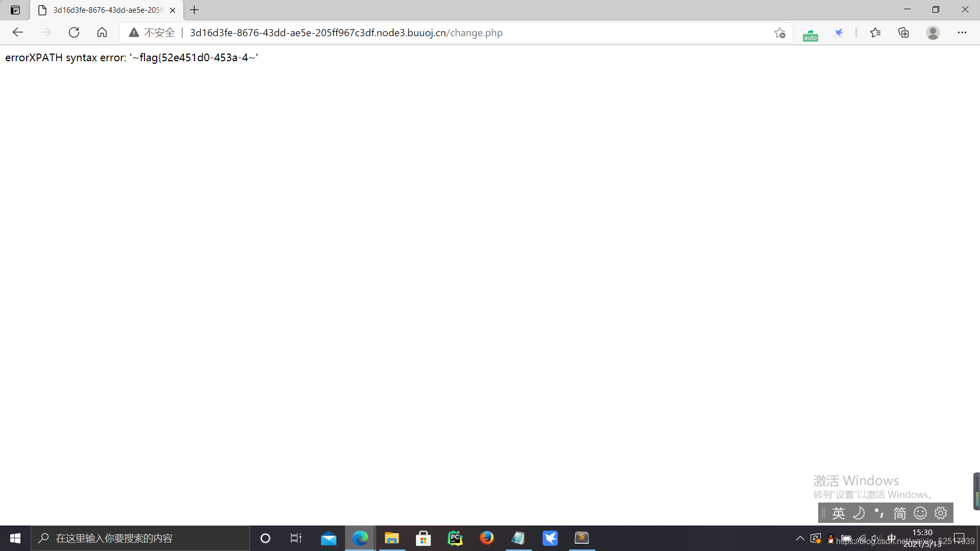The height and width of the screenshot is (551, 980).
Task: Toggle IME night mode moon icon
Action: (x=859, y=513)
